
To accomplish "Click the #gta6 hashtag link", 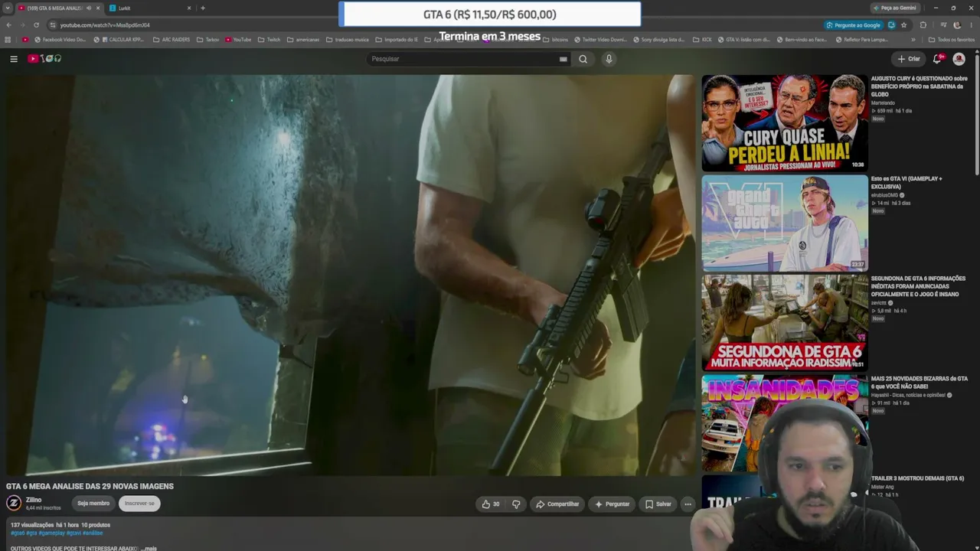I will pos(18,533).
